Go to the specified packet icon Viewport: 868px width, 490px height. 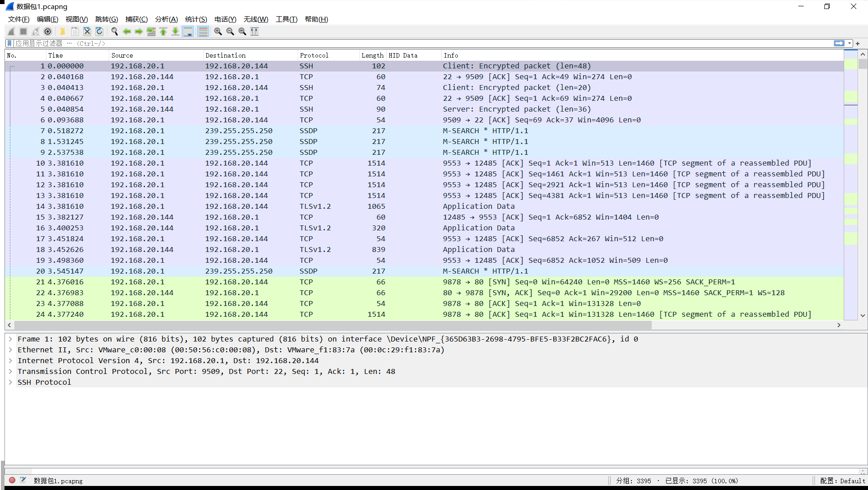pyautogui.click(x=151, y=31)
